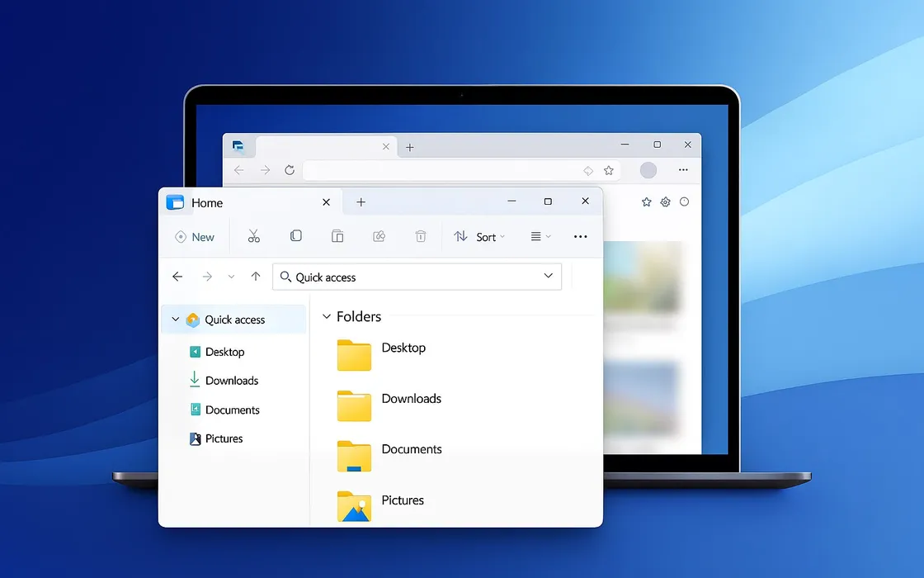Collapse Quick access tree in sidebar
This screenshot has width=924, height=578.
click(x=175, y=320)
